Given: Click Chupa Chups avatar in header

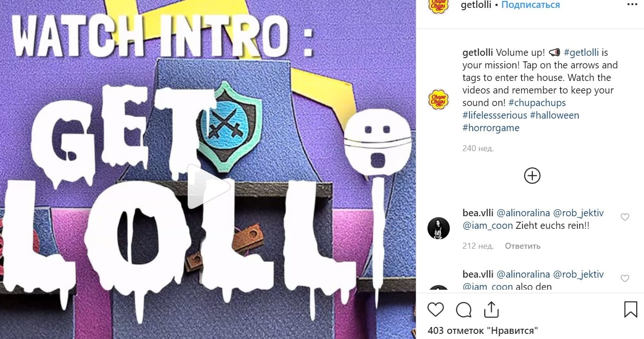Looking at the screenshot, I should (x=438, y=6).
